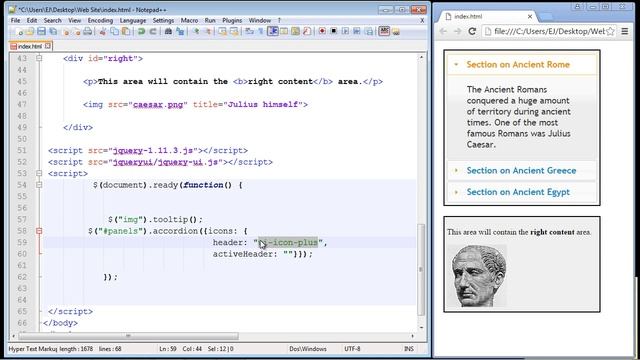Viewport: 640px width, 360px height.
Task: Save the current recorded macro
Action: tap(369, 31)
